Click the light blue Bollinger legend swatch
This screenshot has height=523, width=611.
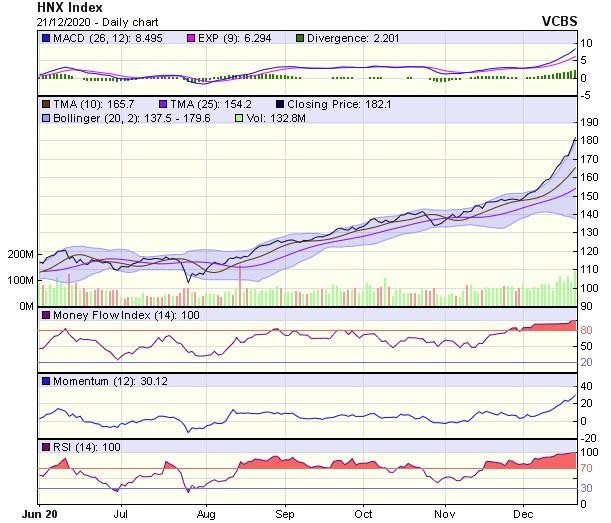(46, 118)
